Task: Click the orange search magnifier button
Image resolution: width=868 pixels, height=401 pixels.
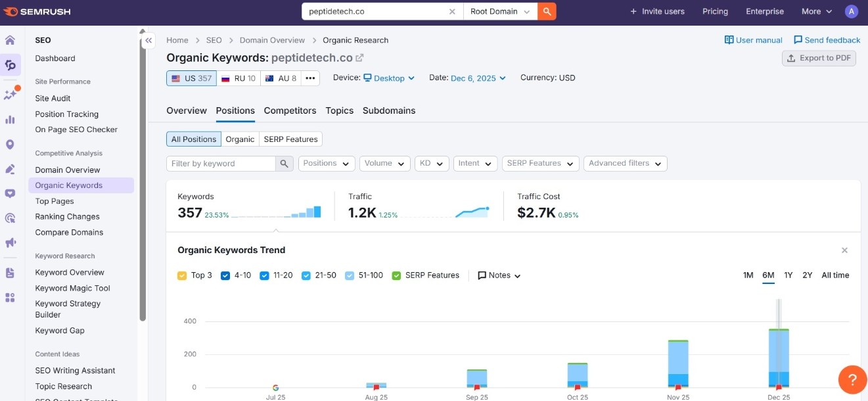Action: (547, 11)
